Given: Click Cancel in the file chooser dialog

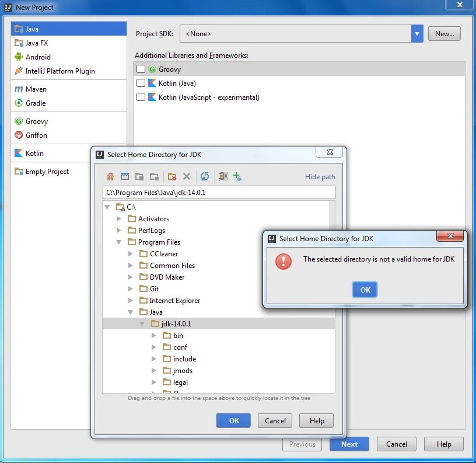Looking at the screenshot, I should tap(275, 420).
